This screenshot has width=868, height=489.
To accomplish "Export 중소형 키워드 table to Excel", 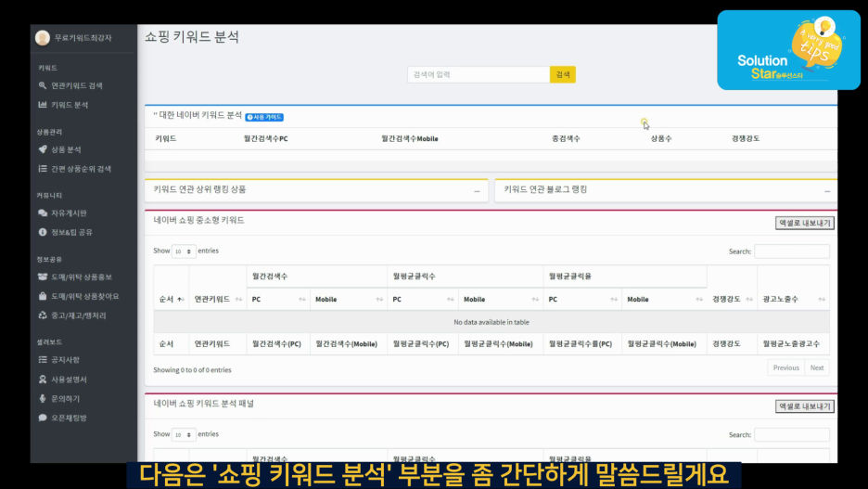I will (804, 224).
